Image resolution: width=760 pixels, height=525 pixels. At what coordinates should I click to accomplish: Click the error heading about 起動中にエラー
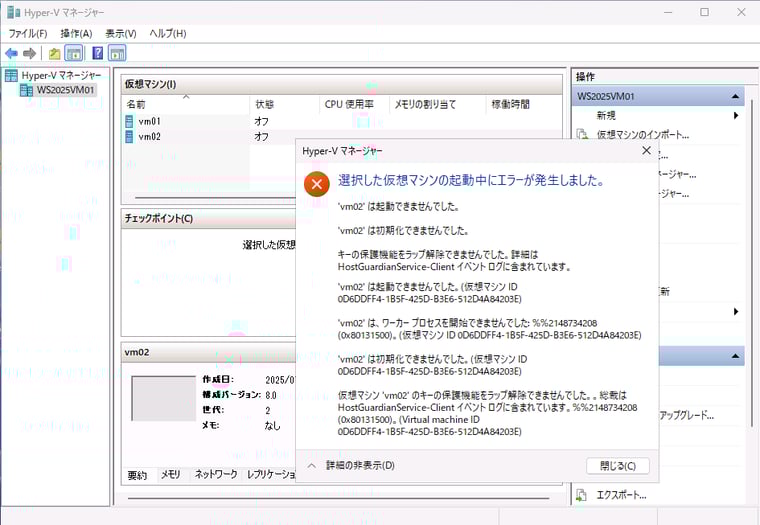click(x=472, y=180)
